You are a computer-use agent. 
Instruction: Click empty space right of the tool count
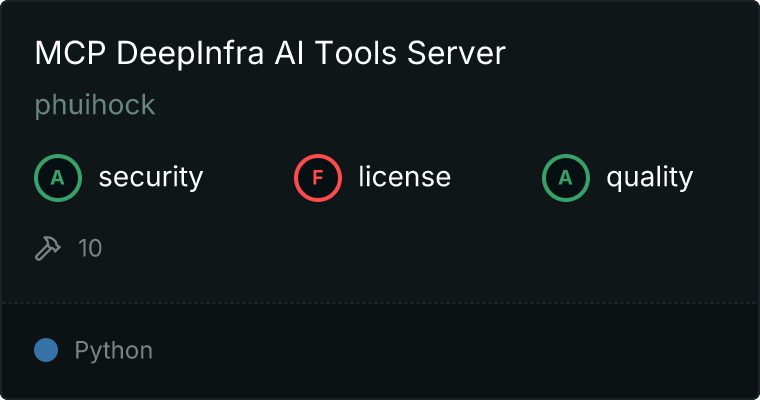pos(400,248)
